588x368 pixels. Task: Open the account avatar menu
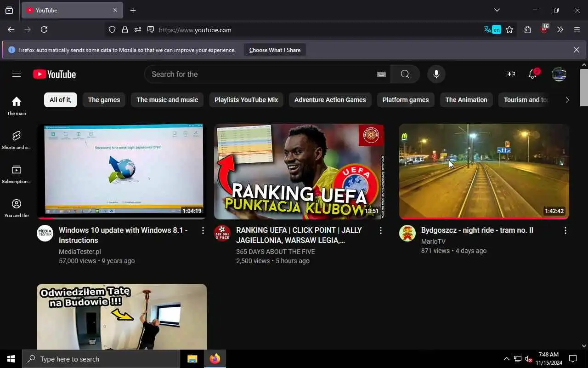coord(559,74)
